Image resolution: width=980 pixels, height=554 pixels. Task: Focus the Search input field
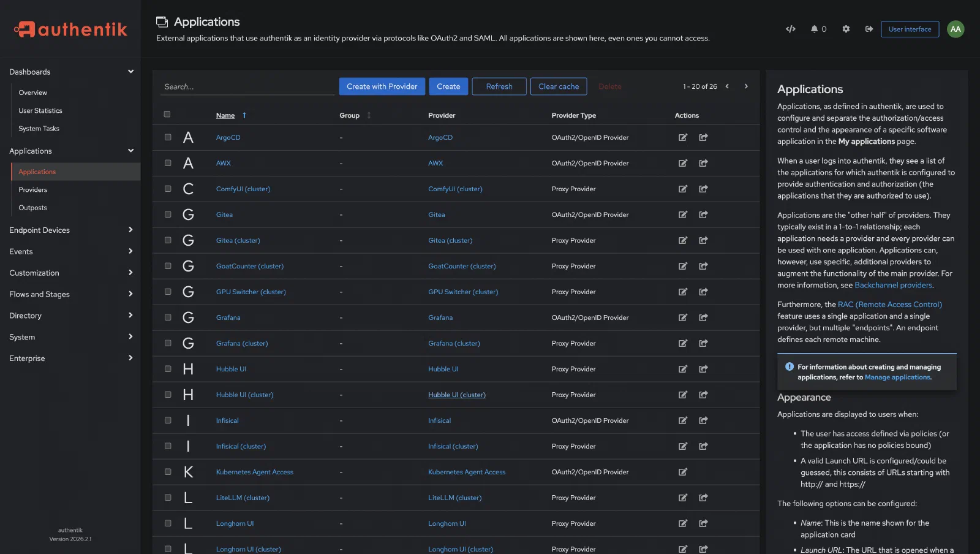click(x=248, y=86)
